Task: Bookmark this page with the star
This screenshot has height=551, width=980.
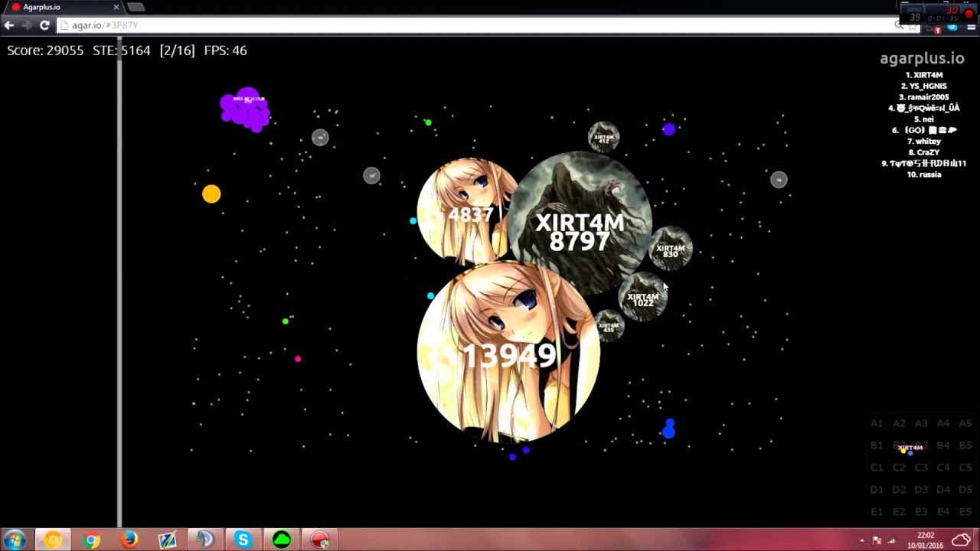Action: click(x=913, y=26)
